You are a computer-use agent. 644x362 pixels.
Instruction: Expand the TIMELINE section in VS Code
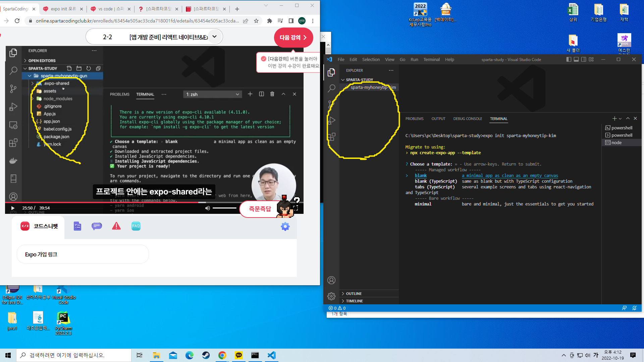(x=369, y=301)
